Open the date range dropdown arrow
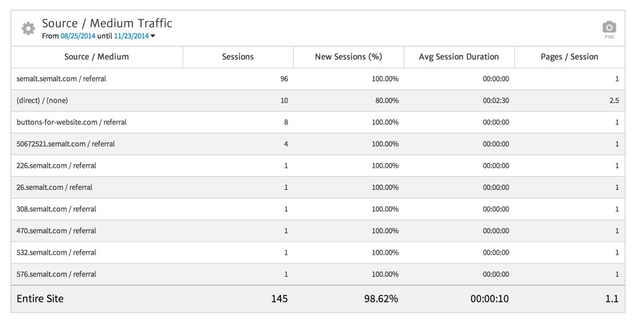This screenshot has height=327, width=644. [x=153, y=36]
